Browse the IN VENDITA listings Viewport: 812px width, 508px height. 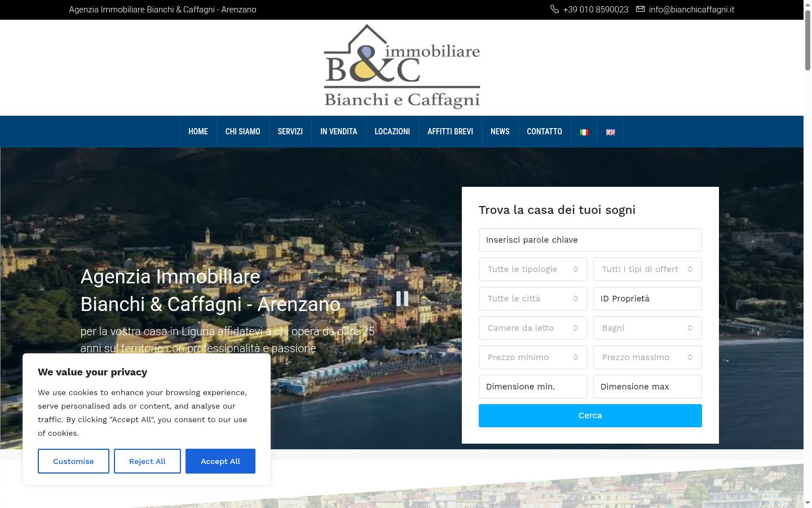339,132
